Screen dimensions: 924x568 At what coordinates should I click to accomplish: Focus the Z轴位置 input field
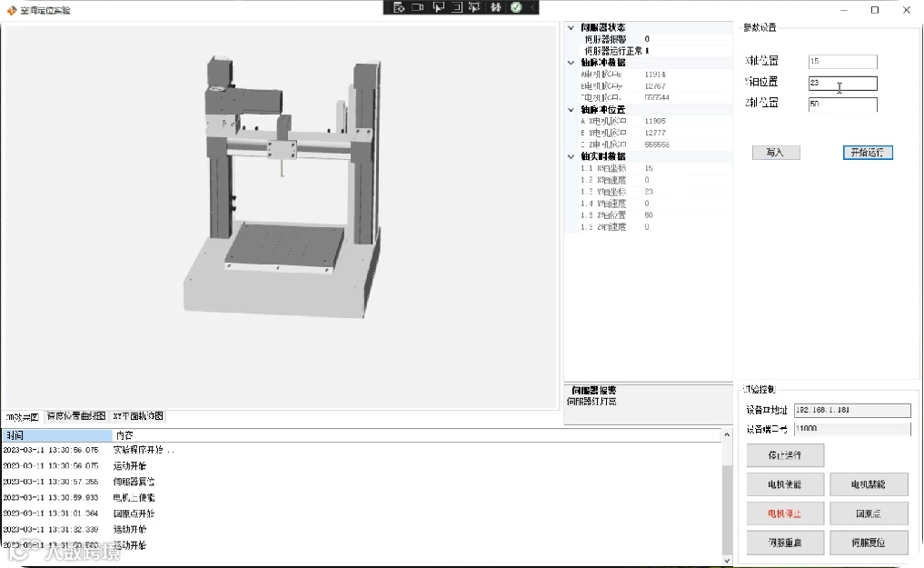click(x=842, y=105)
